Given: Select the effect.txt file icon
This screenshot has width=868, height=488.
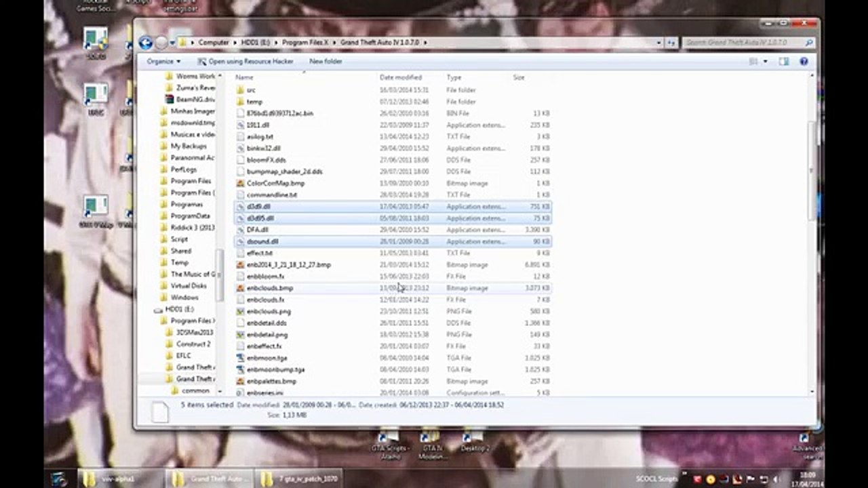Looking at the screenshot, I should [239, 253].
